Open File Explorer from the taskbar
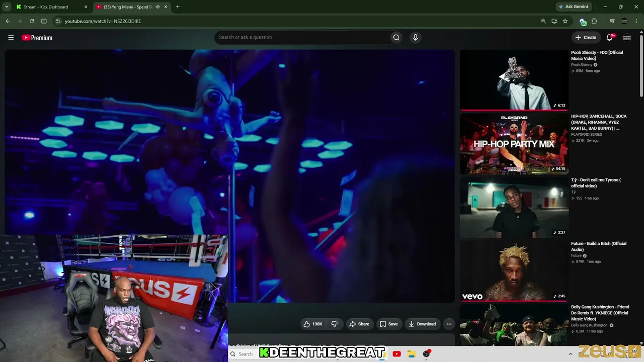The image size is (644, 362). pos(412,354)
